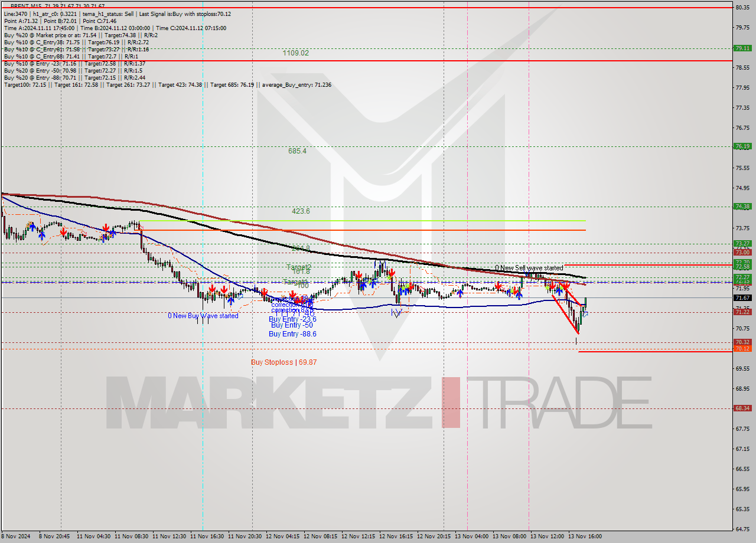Screen dimensions: 756x543
Task: Click the BRENT,M15 chart title text
Action: (x=57, y=6)
